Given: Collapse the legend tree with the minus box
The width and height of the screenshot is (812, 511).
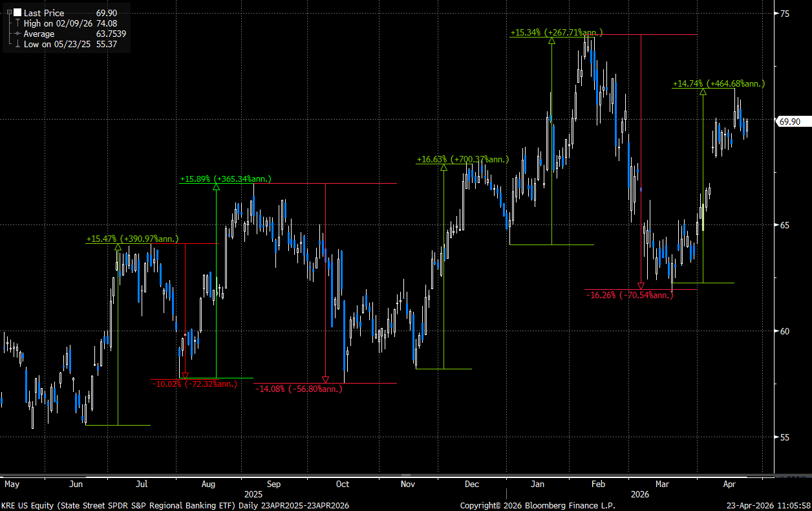Looking at the screenshot, I should (8, 13).
